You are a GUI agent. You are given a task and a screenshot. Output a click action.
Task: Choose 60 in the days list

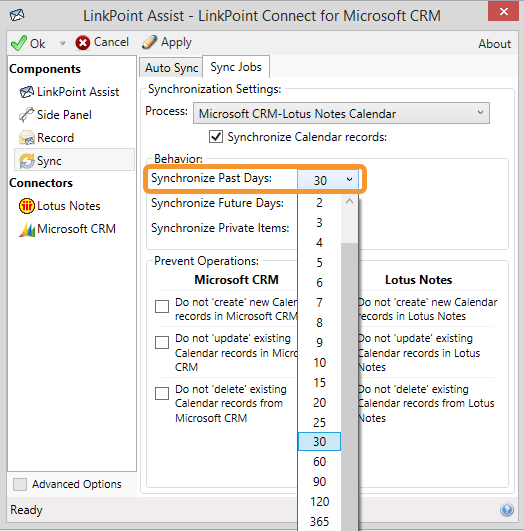click(x=319, y=462)
